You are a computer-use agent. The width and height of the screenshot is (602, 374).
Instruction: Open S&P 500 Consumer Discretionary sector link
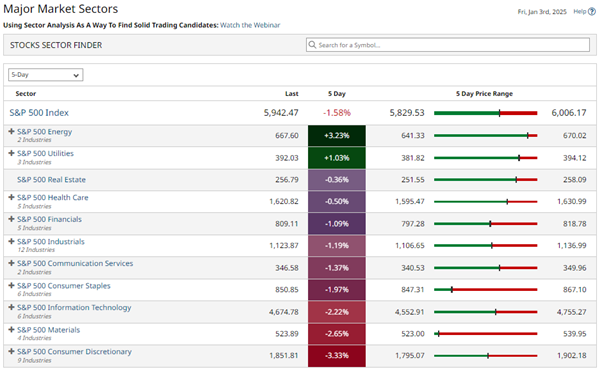coord(74,352)
